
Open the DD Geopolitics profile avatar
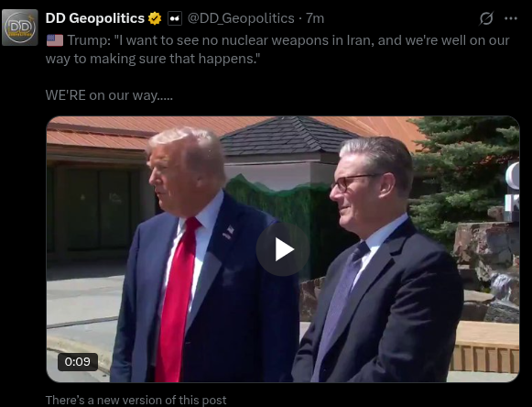click(19, 27)
